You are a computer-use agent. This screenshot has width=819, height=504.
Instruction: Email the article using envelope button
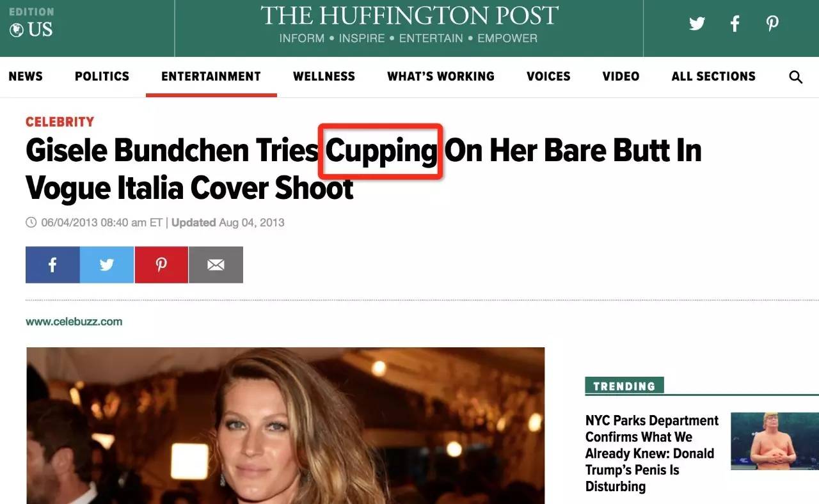[x=216, y=265]
